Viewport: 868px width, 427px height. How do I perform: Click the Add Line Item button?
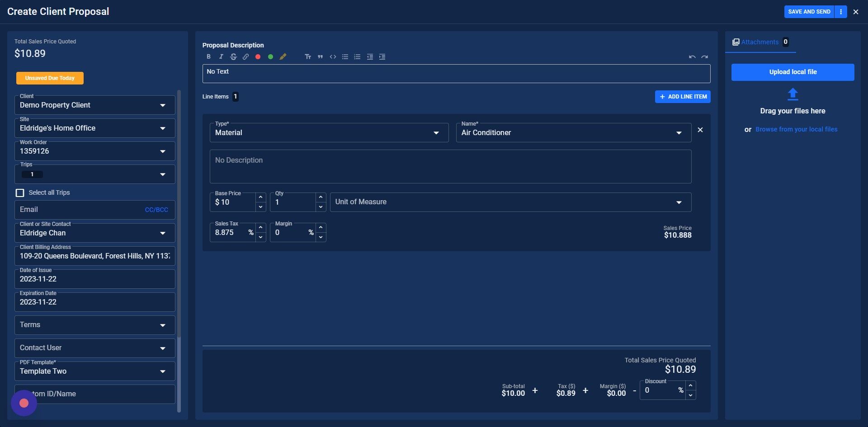683,97
